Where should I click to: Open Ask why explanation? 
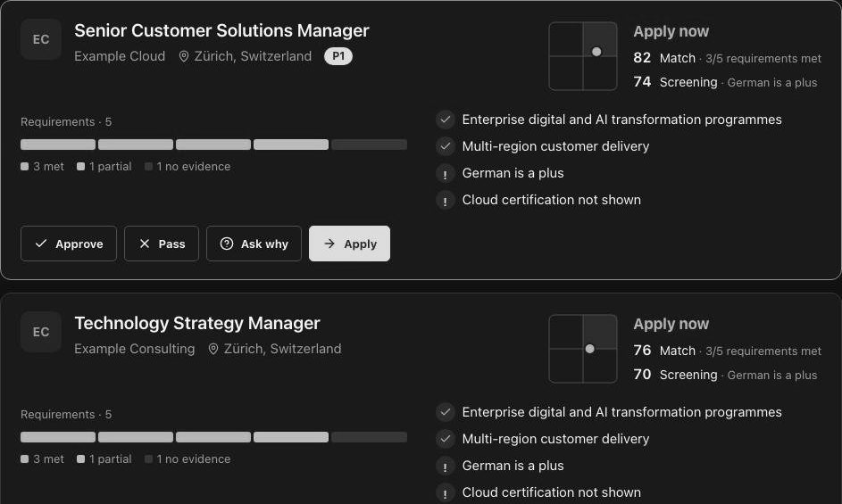pyautogui.click(x=254, y=244)
